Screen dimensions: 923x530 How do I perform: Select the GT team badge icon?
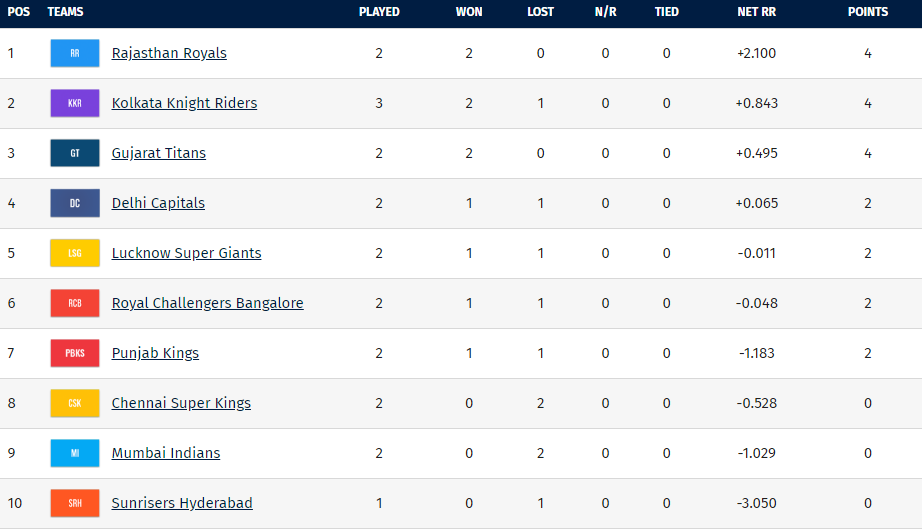point(75,153)
